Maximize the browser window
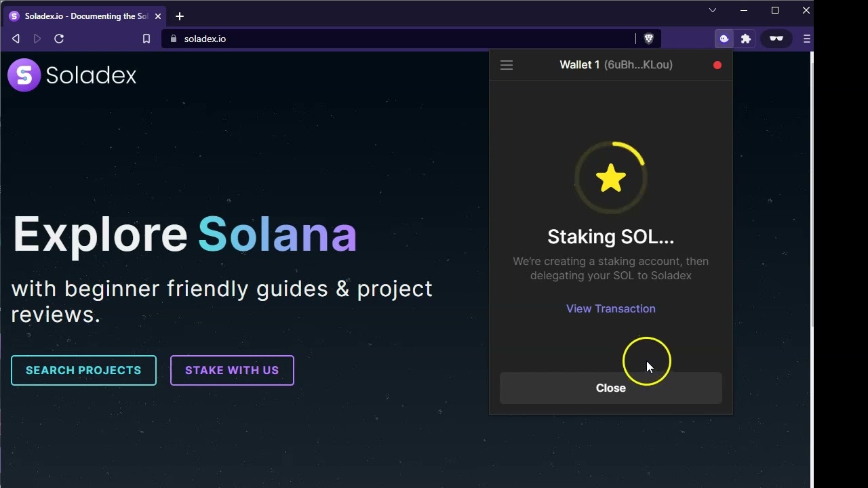This screenshot has width=868, height=488. 775,10
